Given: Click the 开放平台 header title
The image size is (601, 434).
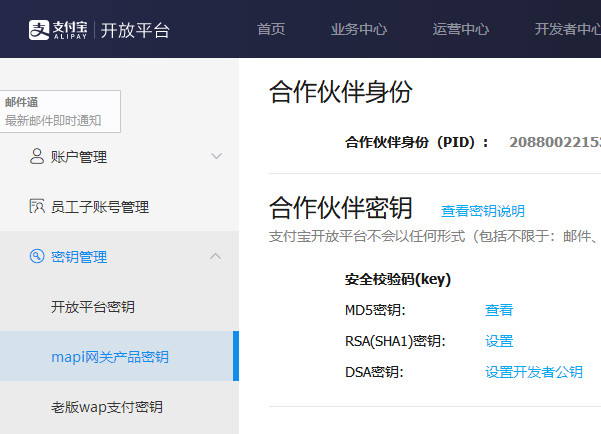Looking at the screenshot, I should click(137, 30).
